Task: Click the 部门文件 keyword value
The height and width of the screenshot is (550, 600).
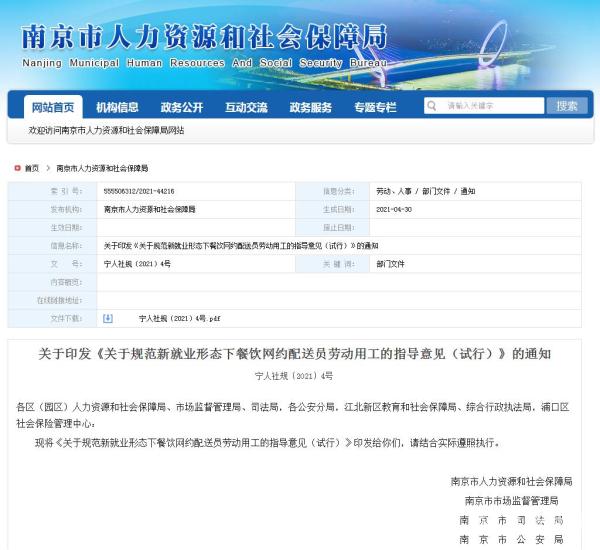Action: (x=390, y=264)
